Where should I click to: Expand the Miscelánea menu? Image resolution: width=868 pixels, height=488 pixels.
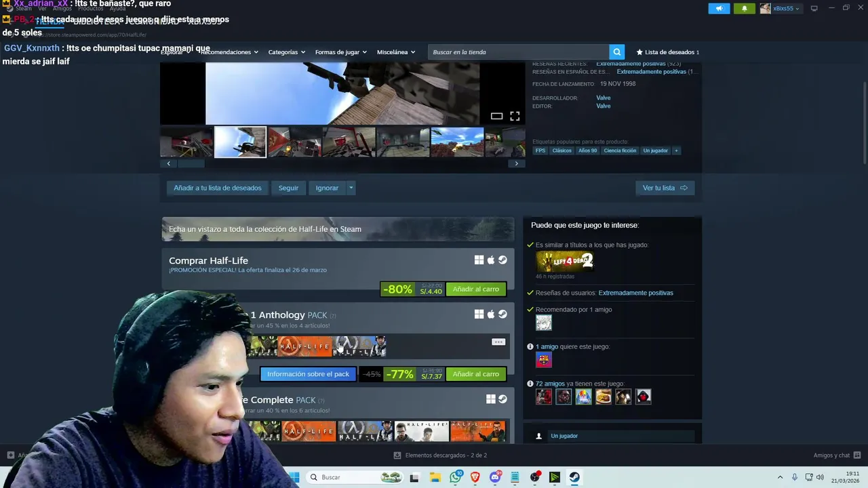point(396,52)
